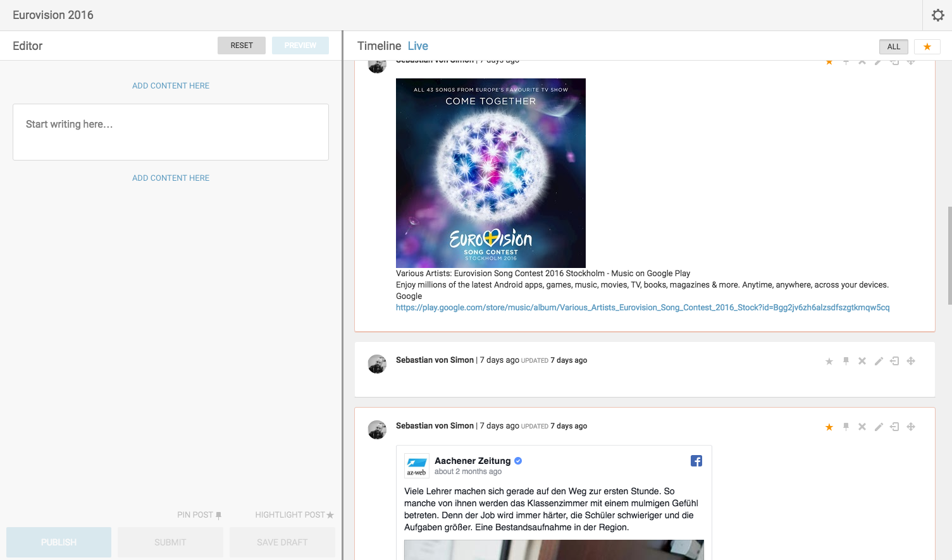The image size is (952, 560).
Task: Highlight the empty Sebastian von Simon post with star
Action: pyautogui.click(x=829, y=362)
